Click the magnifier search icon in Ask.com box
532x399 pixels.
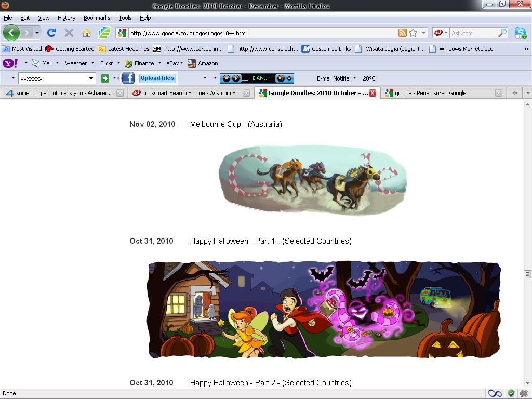tap(502, 33)
